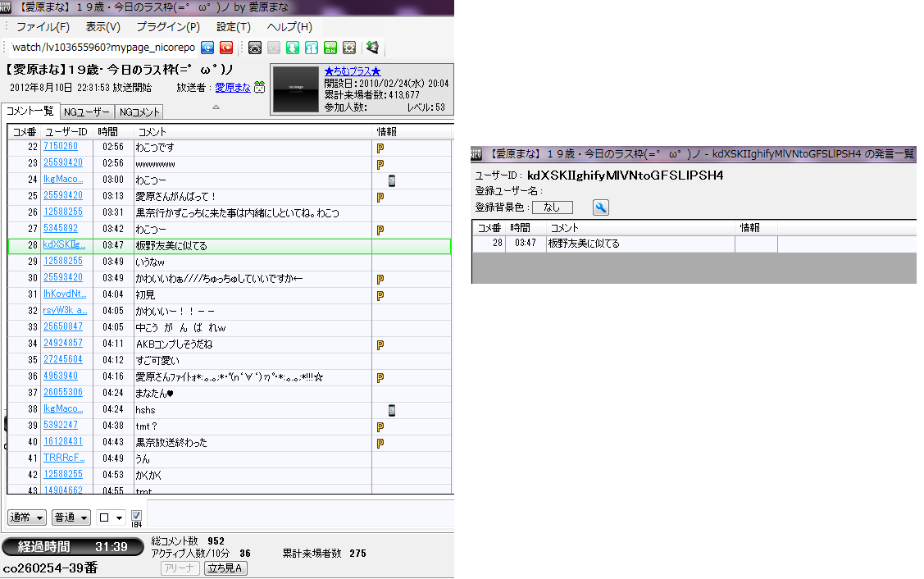Select comment "すご可愛い" in row 35
The width and height of the screenshot is (924, 579).
coord(157,361)
